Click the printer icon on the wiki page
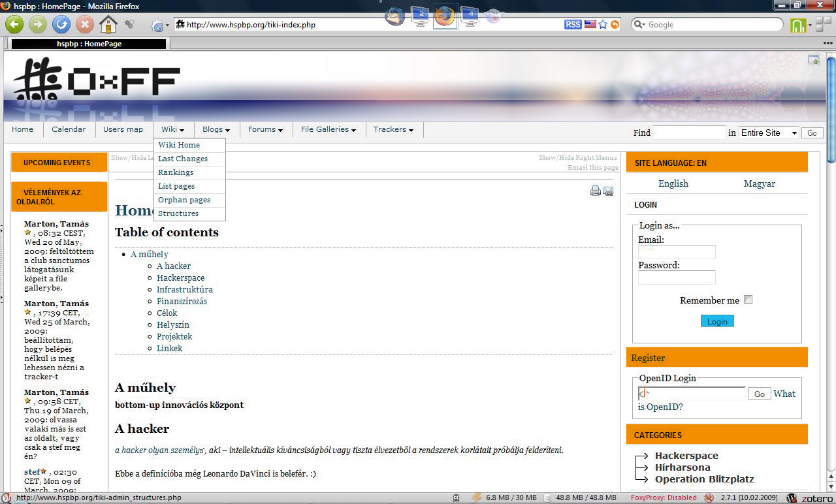The height and width of the screenshot is (504, 836). pos(595,191)
